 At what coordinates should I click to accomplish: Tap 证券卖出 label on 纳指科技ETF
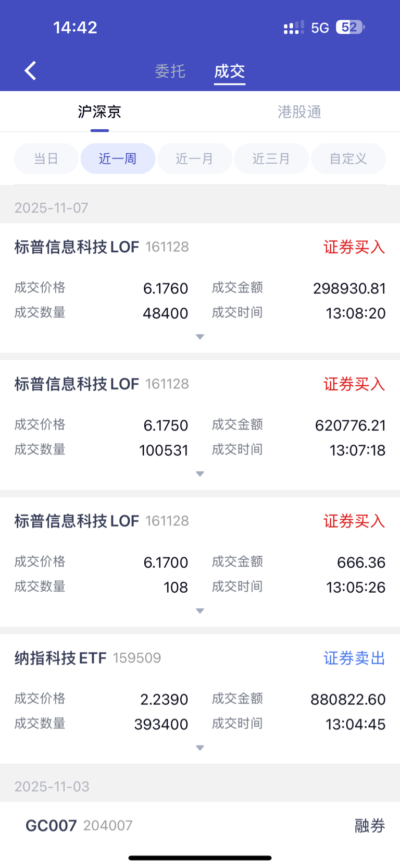(x=354, y=658)
